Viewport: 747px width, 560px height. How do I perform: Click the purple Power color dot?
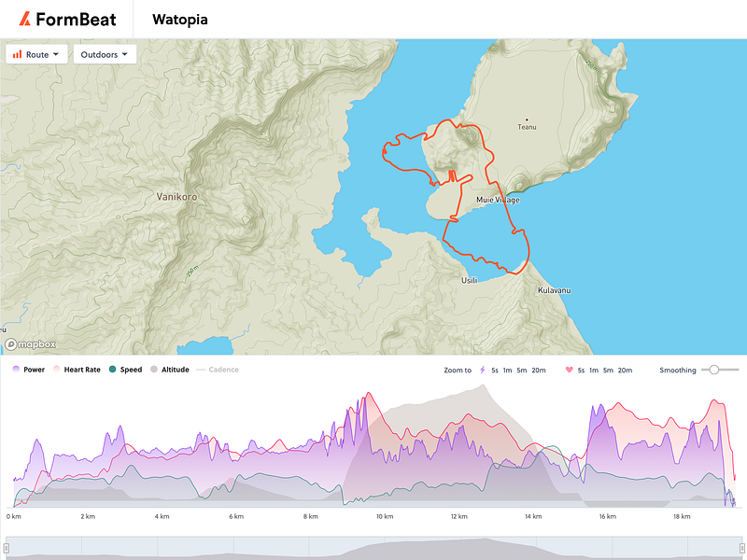pos(16,370)
